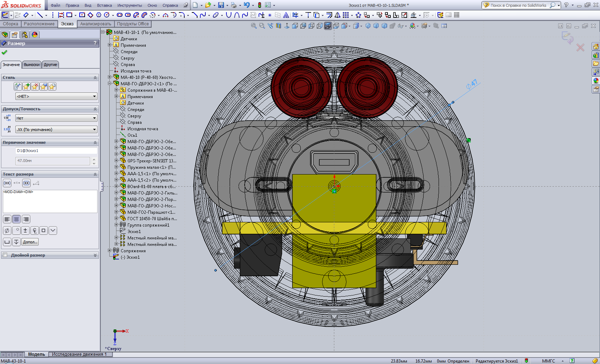This screenshot has width=600, height=364.
Task: Select the Sketch Text tool
Action: coord(286,15)
